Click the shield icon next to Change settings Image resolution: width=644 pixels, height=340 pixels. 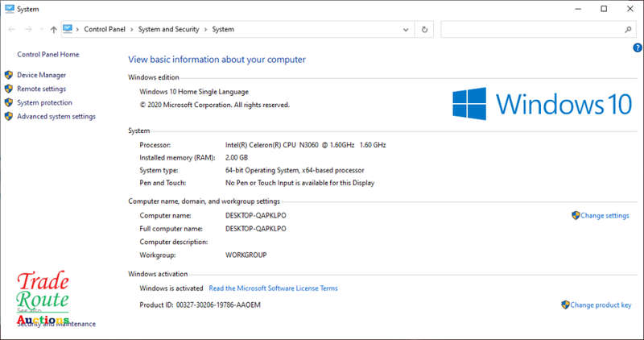(x=576, y=215)
